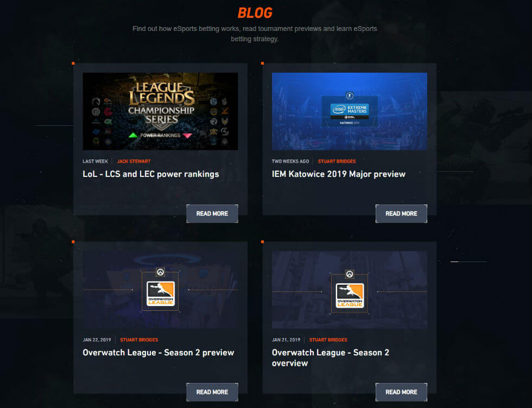Click the CS:GO icon above Intel Extreme Masters
The image size is (532, 408).
point(350,95)
